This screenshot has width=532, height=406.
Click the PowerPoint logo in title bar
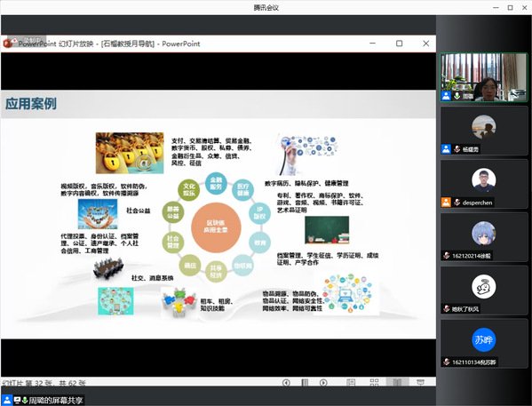tap(8, 44)
